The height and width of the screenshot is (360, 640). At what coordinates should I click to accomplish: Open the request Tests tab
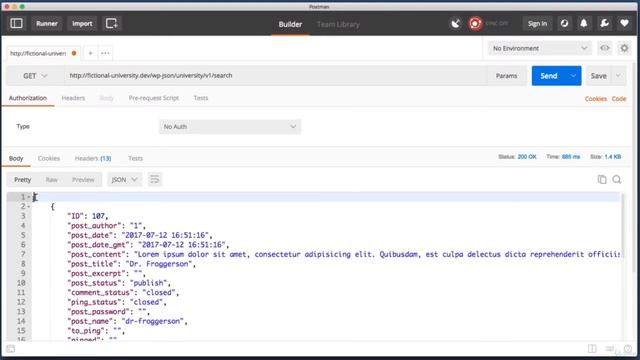[200, 98]
